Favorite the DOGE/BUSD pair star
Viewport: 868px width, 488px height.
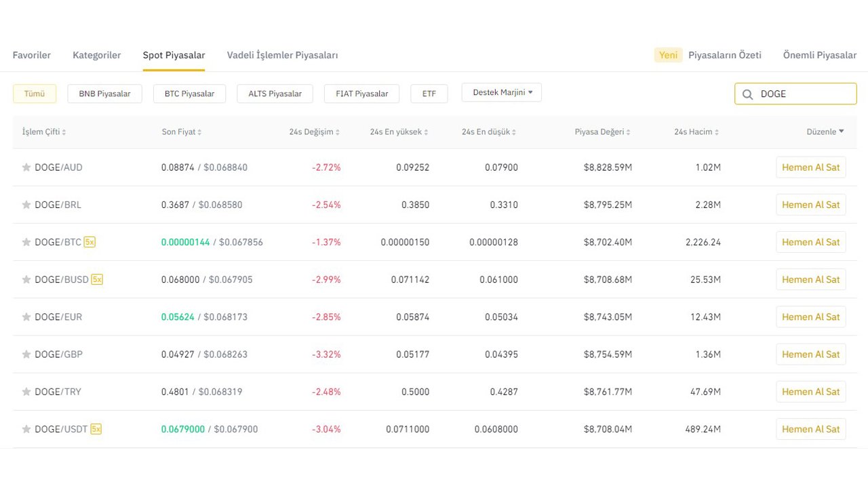[x=26, y=279]
